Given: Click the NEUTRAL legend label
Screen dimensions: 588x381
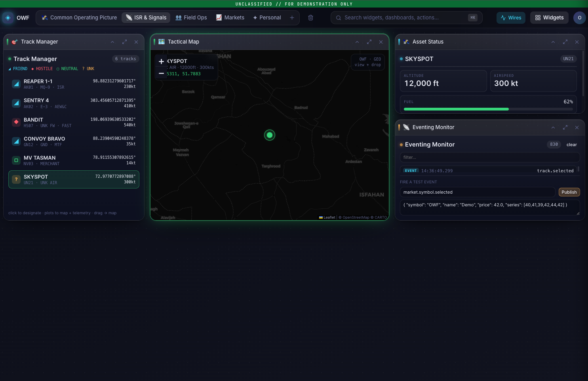Looking at the screenshot, I should pyautogui.click(x=67, y=69).
